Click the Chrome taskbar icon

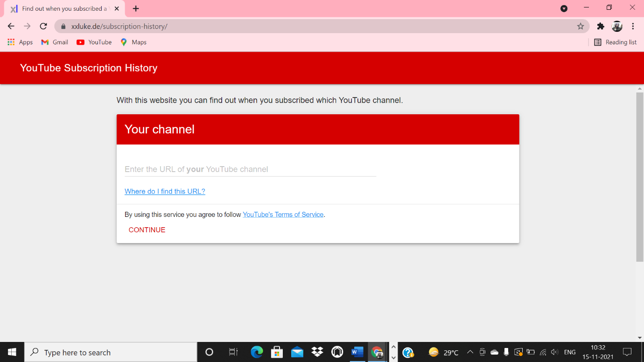(377, 352)
